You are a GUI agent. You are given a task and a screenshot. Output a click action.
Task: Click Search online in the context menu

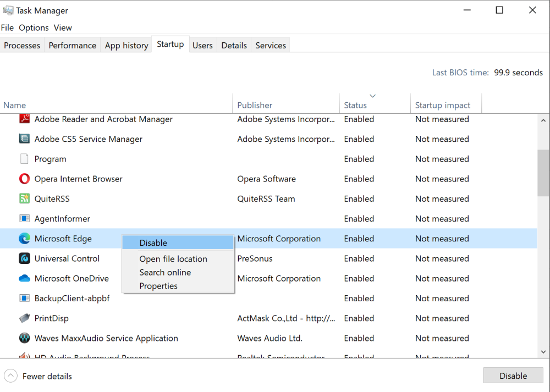[x=165, y=272]
